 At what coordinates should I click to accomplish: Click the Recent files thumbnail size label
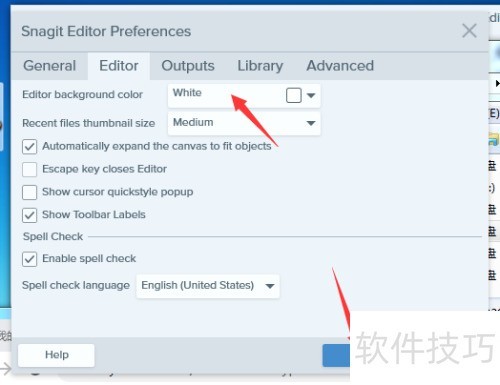[x=88, y=123]
